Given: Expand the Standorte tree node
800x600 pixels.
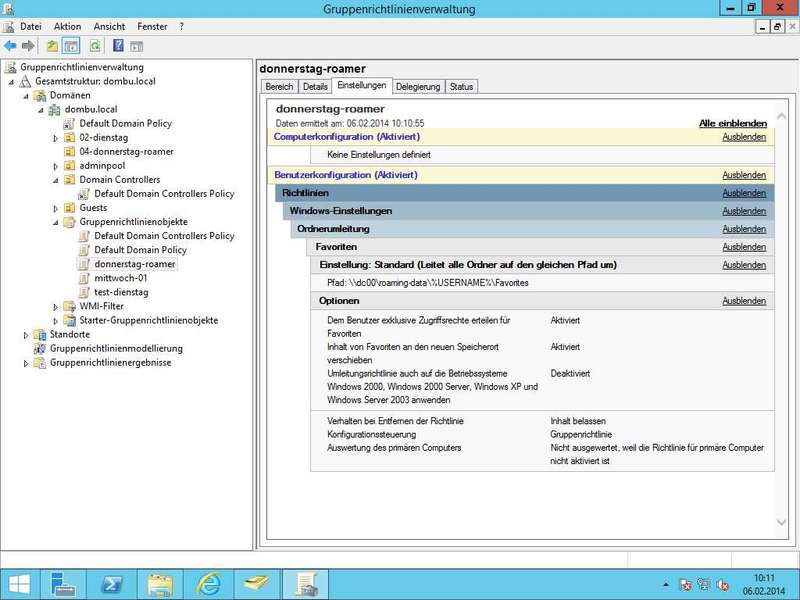Looking at the screenshot, I should pos(26,335).
